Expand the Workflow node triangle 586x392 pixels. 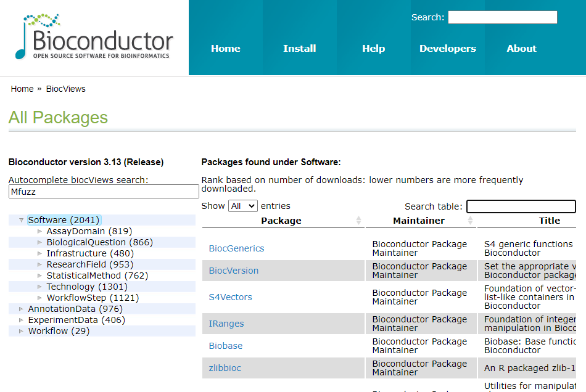(22, 331)
